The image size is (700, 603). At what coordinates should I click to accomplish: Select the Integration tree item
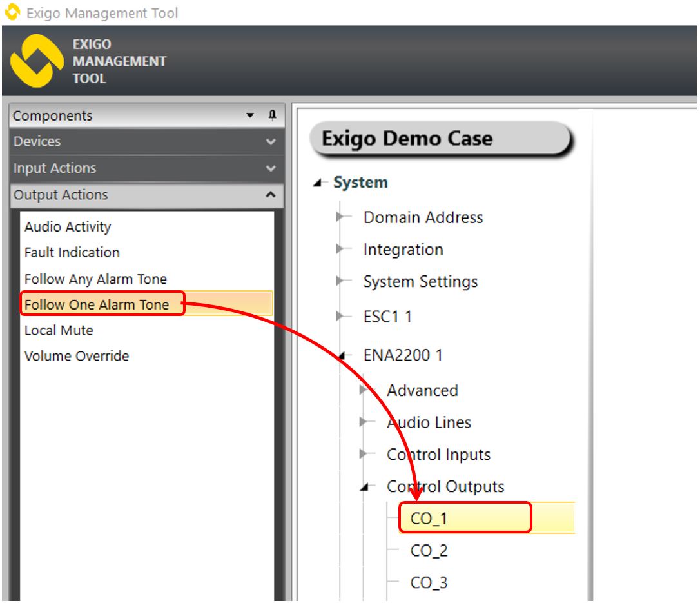point(403,250)
